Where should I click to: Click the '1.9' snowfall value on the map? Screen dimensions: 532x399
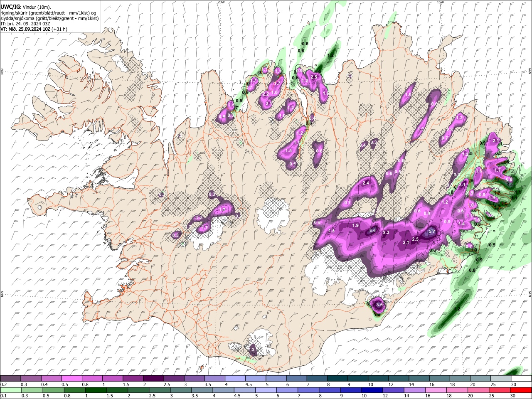click(x=355, y=225)
